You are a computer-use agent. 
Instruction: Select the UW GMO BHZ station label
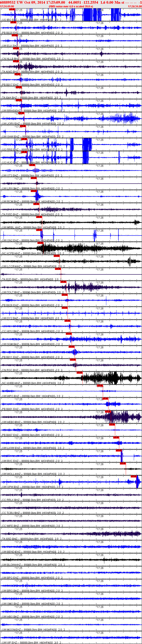pyautogui.click(x=32, y=604)
